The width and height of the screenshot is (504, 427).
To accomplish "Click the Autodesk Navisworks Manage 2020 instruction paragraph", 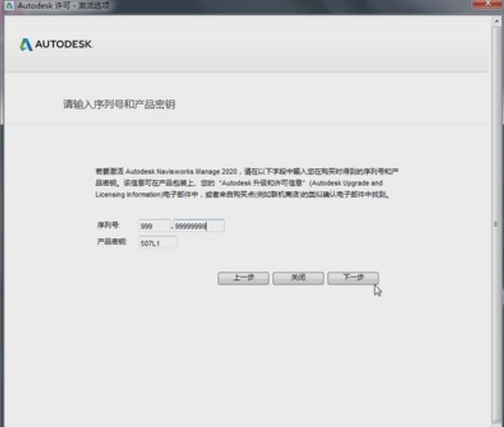I will coord(247,183).
